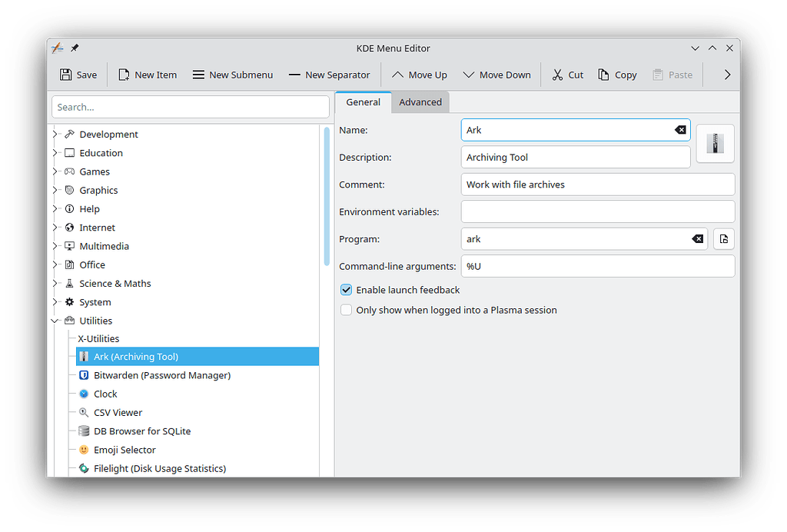787x532 pixels.
Task: Clear the Program field with its clear icon
Action: click(x=697, y=239)
